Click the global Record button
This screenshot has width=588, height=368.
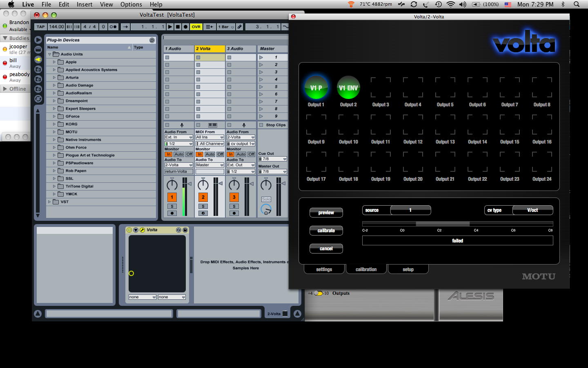point(185,27)
